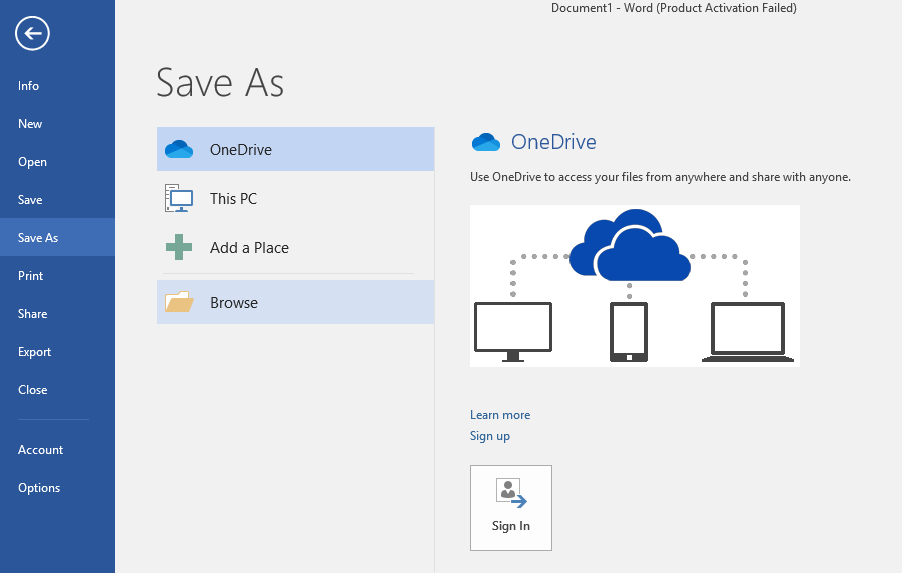This screenshot has height=573, width=902.
Task: Choose Save in the left menu
Action: coord(58,200)
